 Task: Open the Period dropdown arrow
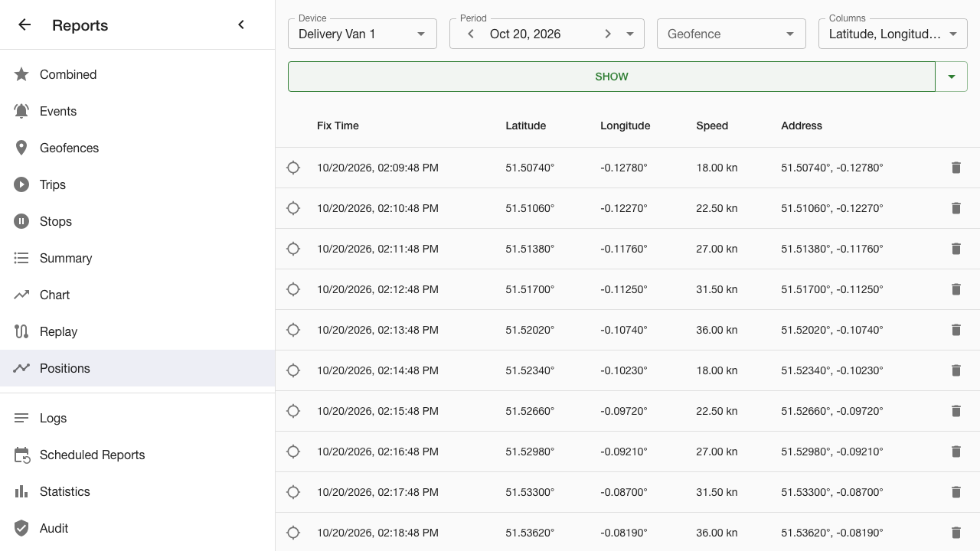click(x=630, y=34)
